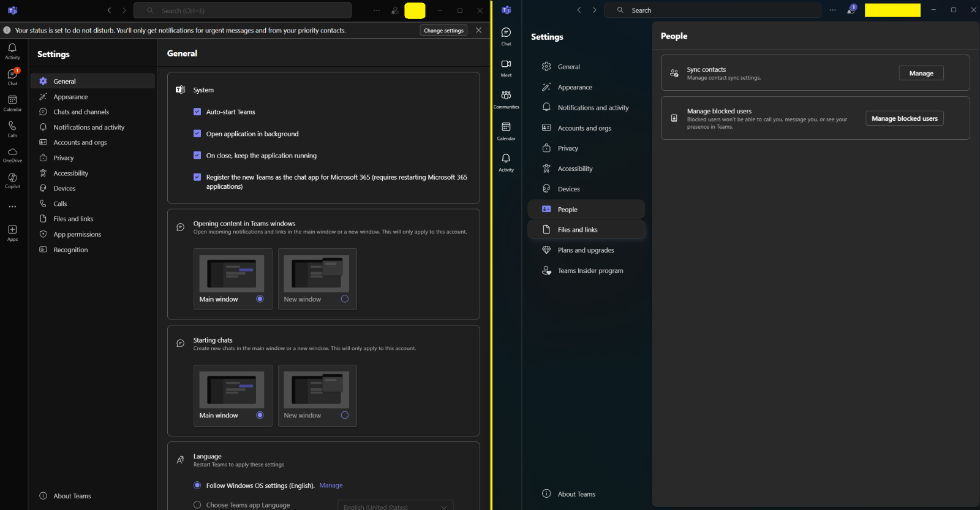Open Meet in right Teams window rail
Screen dimensions: 980x510
click(x=506, y=68)
